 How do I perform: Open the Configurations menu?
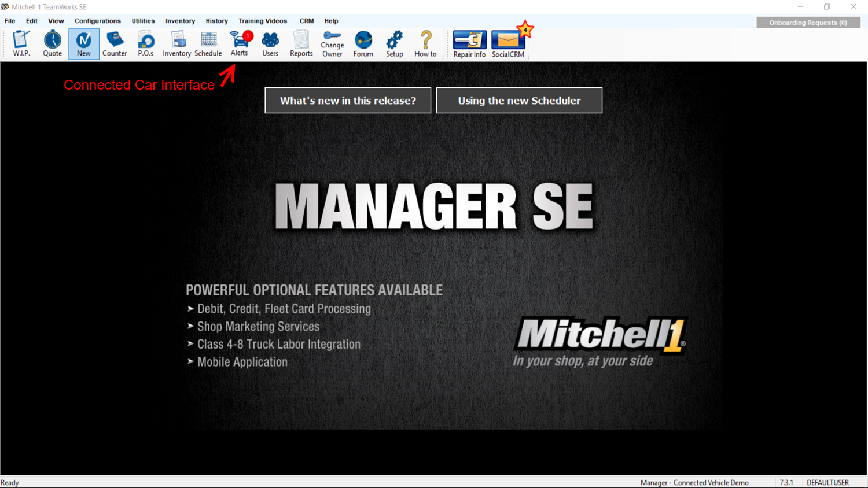point(97,21)
